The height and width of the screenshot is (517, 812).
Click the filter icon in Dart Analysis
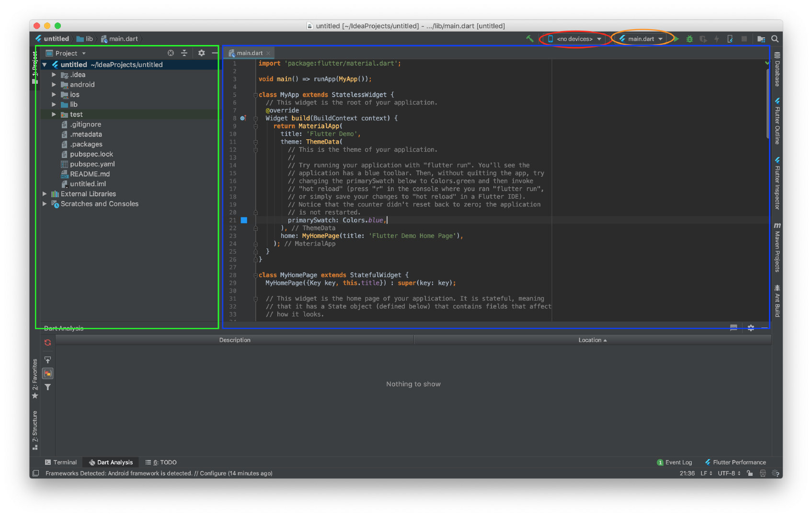48,387
